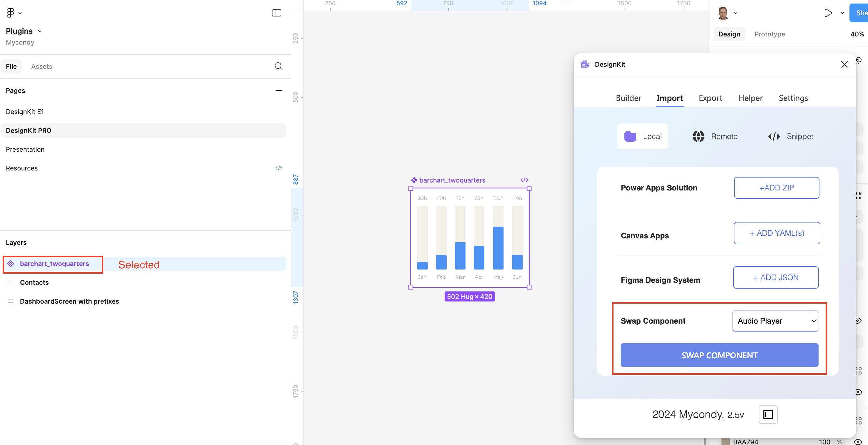Open the user avatar dropdown chevron
Image resolution: width=868 pixels, height=445 pixels.
736,13
